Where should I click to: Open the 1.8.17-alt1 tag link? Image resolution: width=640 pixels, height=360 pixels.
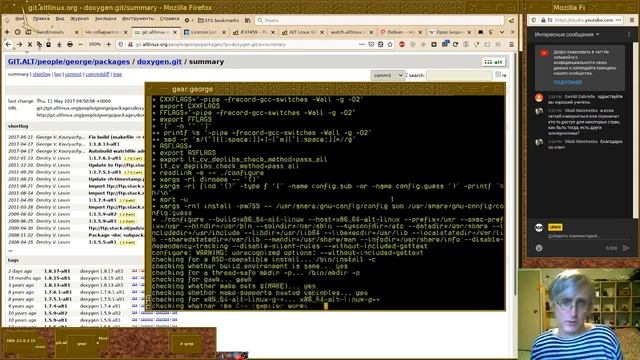coord(57,271)
